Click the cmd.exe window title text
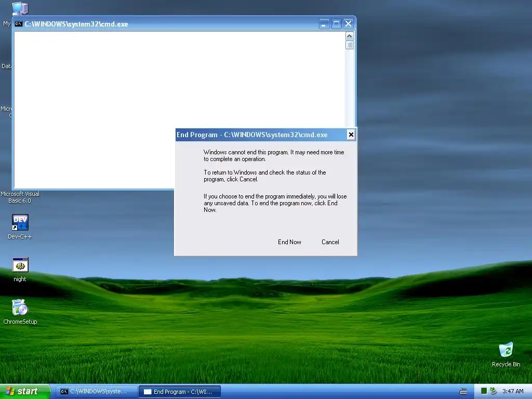 click(76, 24)
